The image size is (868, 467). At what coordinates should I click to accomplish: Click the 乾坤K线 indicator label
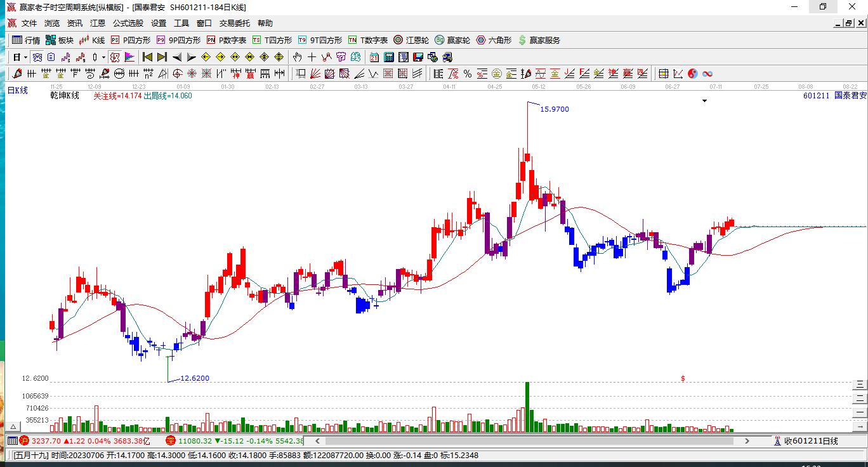(65, 96)
